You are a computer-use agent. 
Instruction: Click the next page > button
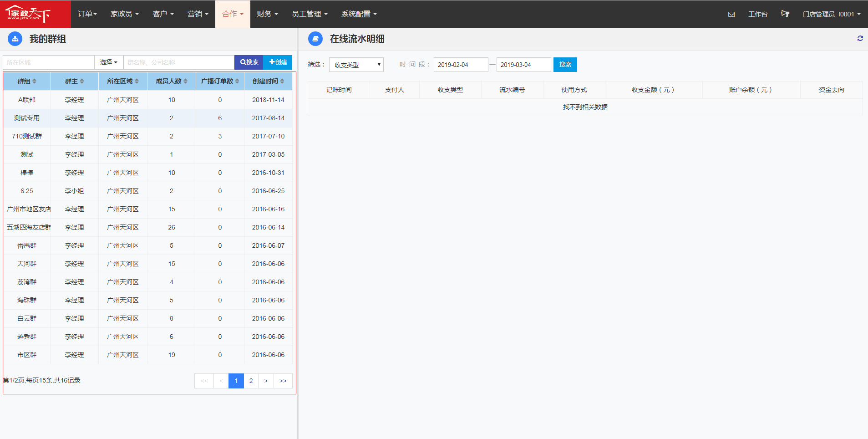pyautogui.click(x=266, y=381)
